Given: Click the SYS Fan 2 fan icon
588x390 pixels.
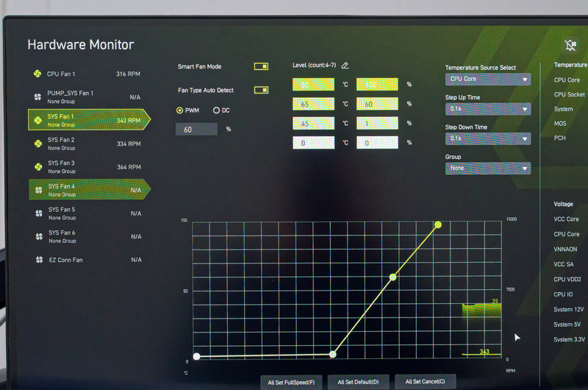Looking at the screenshot, I should pyautogui.click(x=38, y=143).
